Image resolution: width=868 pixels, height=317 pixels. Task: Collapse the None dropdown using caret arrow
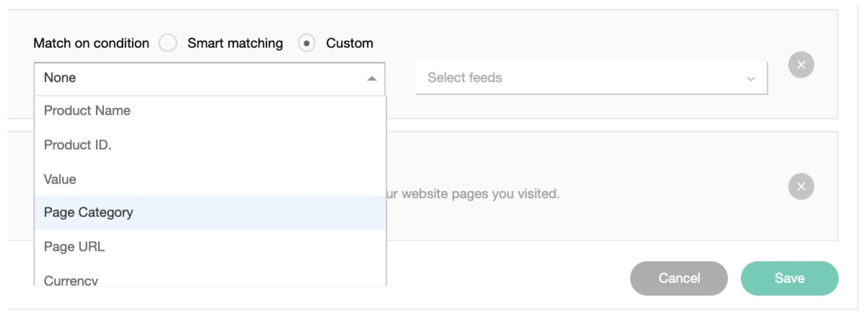pyautogui.click(x=371, y=79)
